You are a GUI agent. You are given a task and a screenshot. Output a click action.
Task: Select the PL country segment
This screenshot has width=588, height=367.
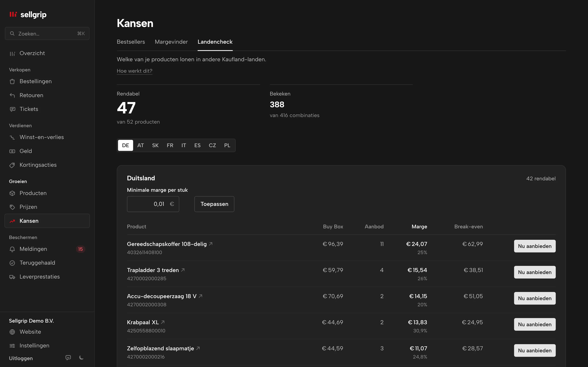tap(227, 145)
